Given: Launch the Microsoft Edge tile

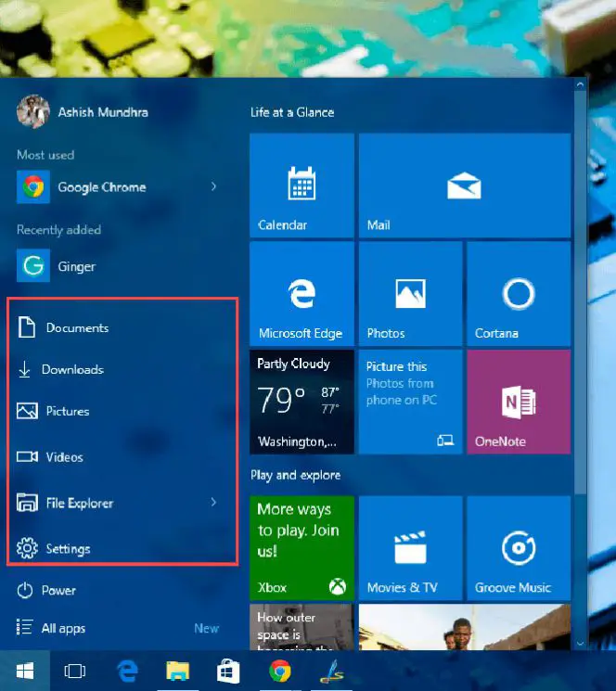Looking at the screenshot, I should tap(302, 294).
